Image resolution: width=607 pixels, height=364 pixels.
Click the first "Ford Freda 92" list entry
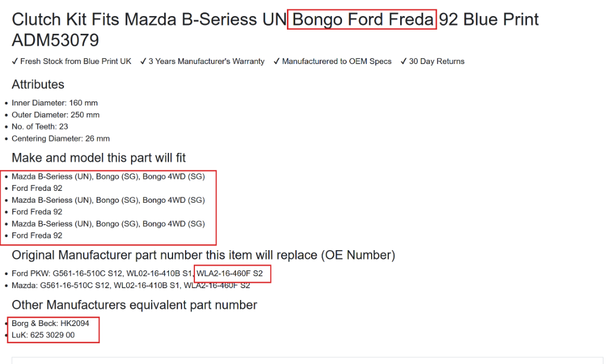tap(37, 188)
